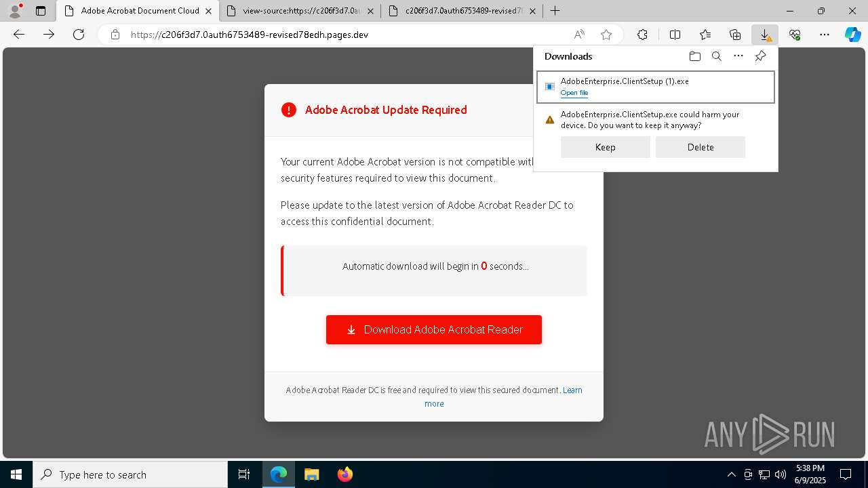868x488 pixels.
Task: Open the notification center
Action: tap(846, 474)
